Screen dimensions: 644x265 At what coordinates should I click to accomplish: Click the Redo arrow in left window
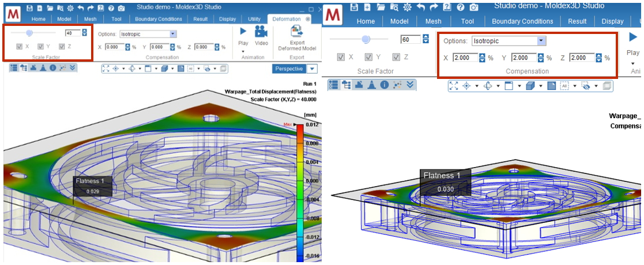(x=91, y=8)
